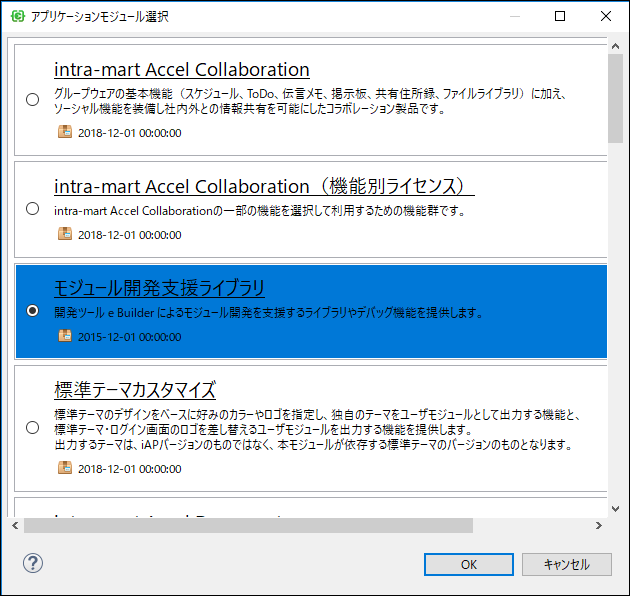Click the horizontal scrollbar thumb
This screenshot has height=596, width=630.
pyautogui.click(x=248, y=525)
